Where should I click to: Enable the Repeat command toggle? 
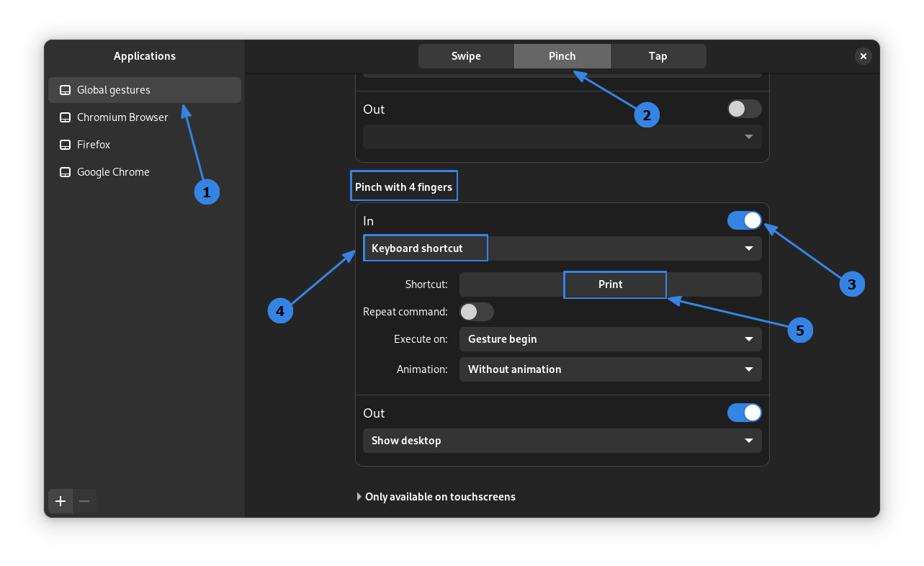(x=476, y=311)
